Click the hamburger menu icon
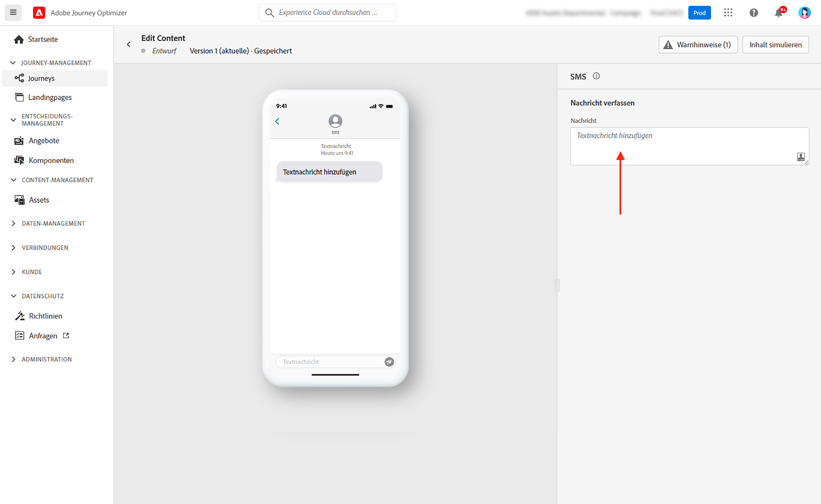 [x=13, y=13]
